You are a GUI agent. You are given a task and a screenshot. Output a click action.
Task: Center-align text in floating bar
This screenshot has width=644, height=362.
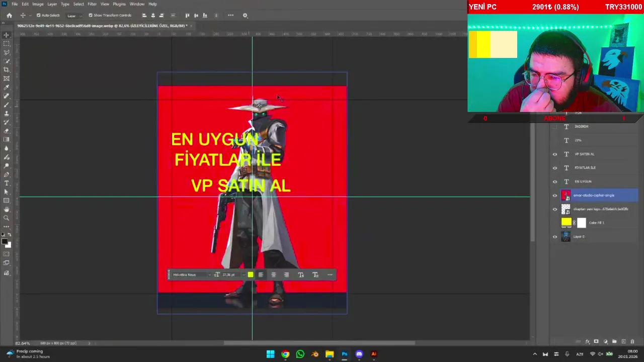click(x=273, y=275)
